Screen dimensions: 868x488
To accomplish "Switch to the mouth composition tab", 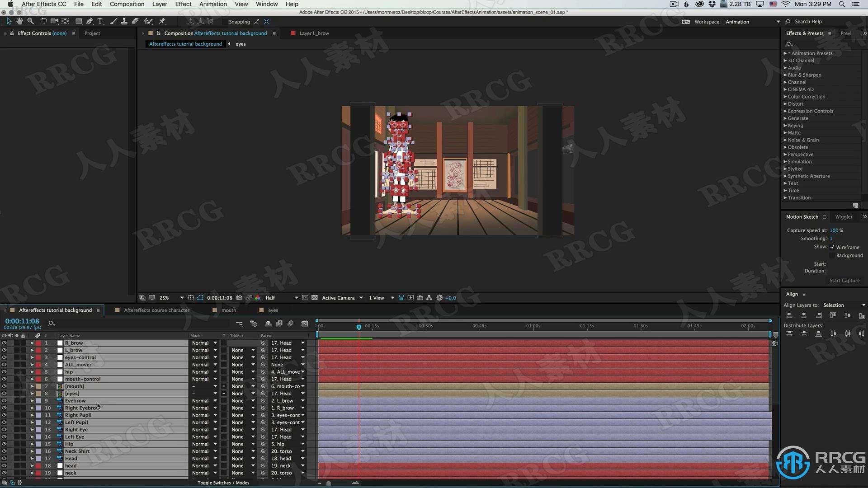I will [x=228, y=310].
